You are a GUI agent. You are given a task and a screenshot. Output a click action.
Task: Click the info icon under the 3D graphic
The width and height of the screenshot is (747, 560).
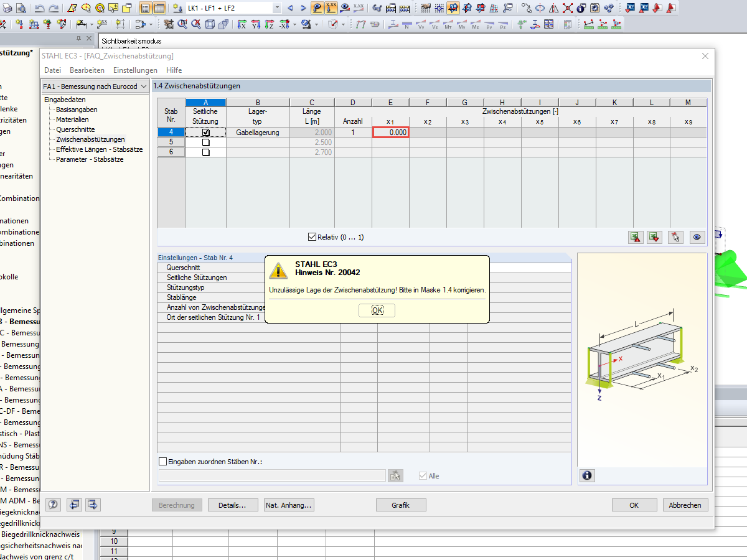click(x=586, y=475)
